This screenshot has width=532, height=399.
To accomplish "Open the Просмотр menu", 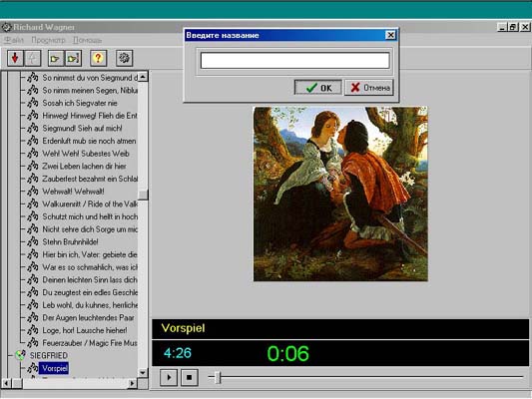I will pyautogui.click(x=48, y=40).
